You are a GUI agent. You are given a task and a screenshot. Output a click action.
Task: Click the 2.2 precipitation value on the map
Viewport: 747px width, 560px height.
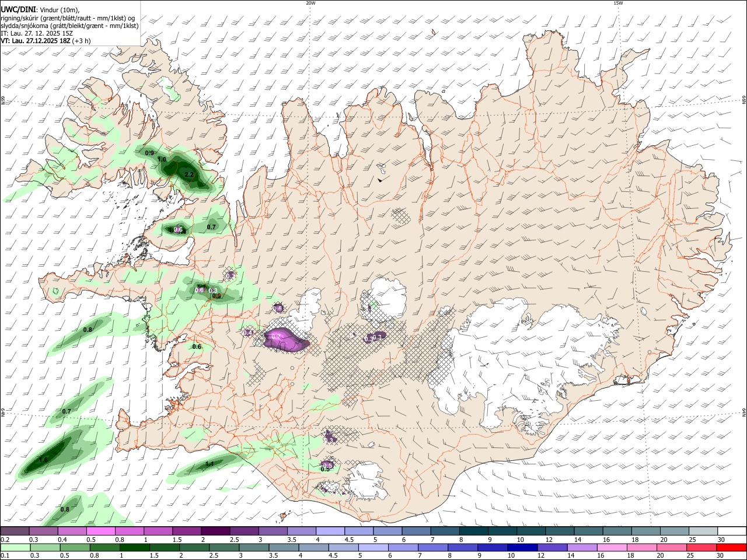pyautogui.click(x=189, y=174)
